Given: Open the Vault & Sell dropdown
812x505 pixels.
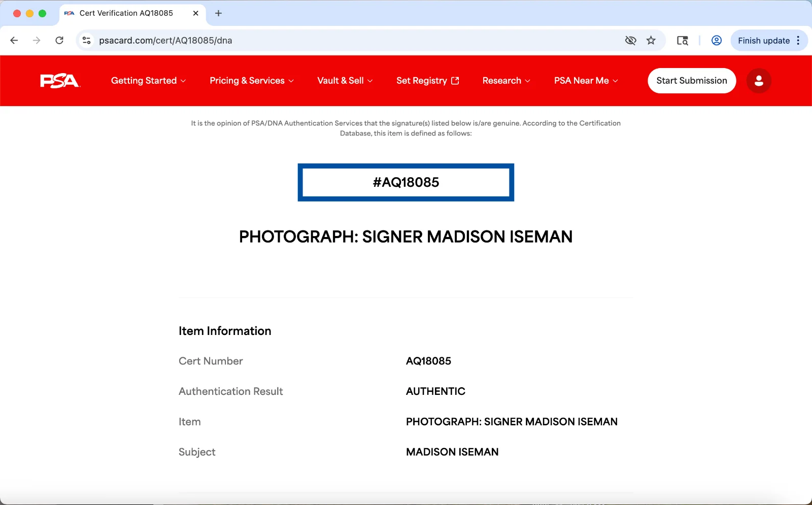Looking at the screenshot, I should [345, 81].
